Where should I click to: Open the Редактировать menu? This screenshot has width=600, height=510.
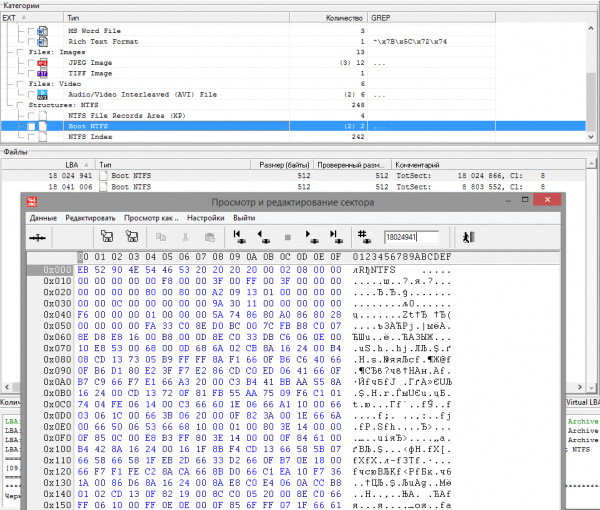point(91,217)
